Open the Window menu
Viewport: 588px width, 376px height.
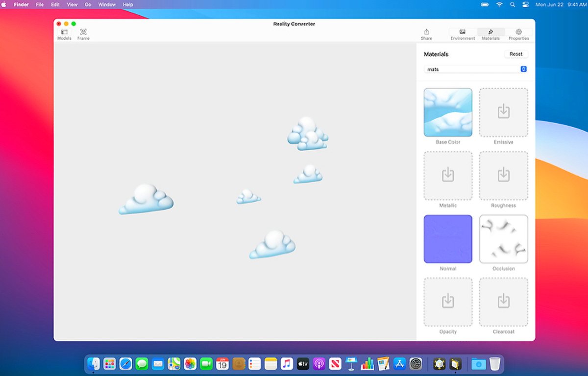tap(107, 4)
